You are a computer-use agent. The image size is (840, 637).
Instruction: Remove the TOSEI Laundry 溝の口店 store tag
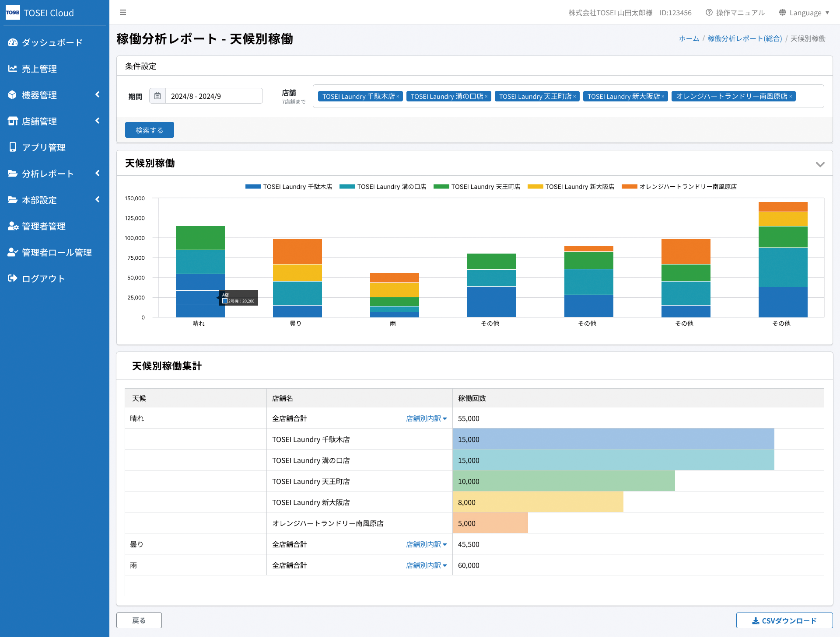(486, 97)
